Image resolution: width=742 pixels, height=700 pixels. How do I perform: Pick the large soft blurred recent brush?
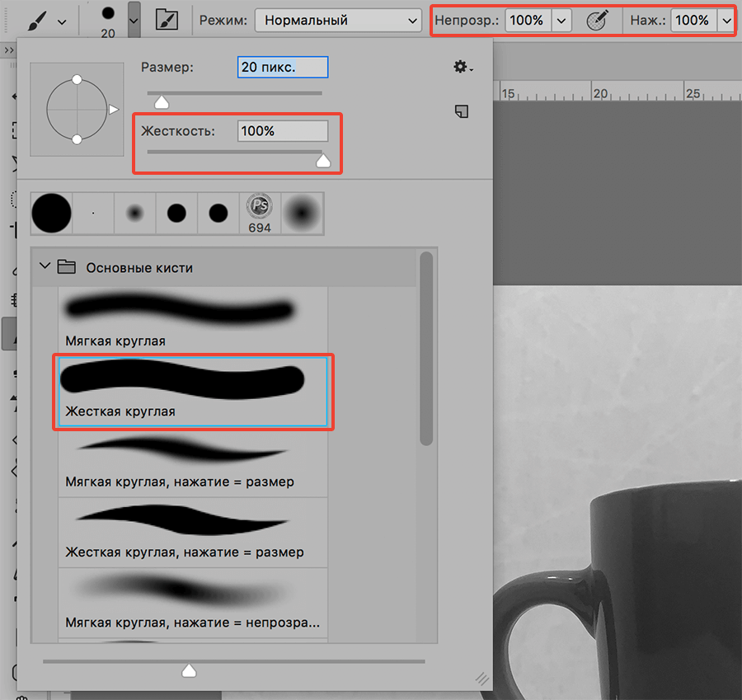(x=303, y=213)
